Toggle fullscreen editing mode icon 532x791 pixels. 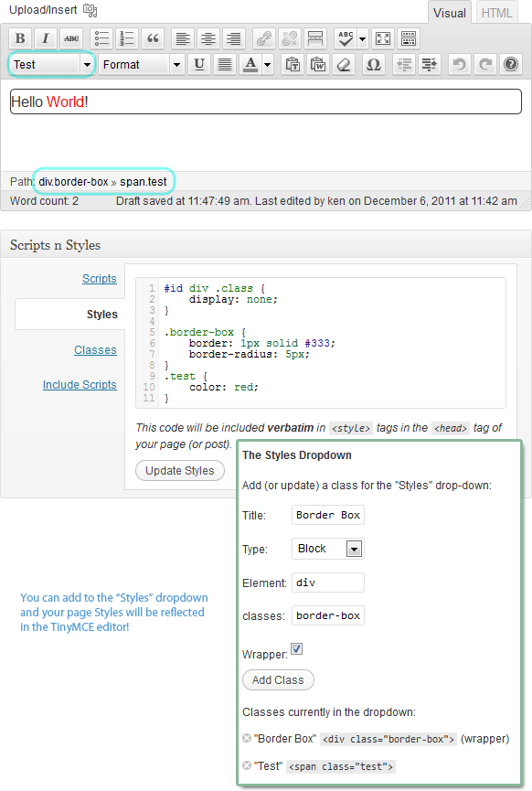[x=383, y=38]
